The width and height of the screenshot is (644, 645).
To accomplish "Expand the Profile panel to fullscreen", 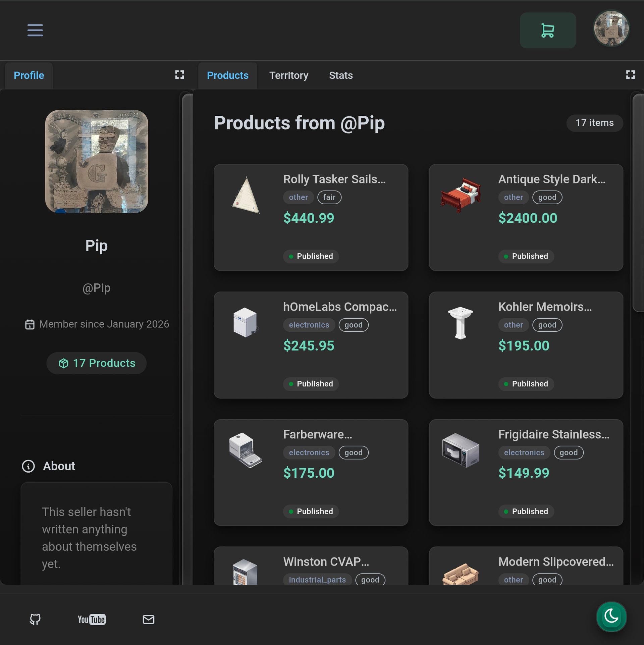I will pos(179,74).
